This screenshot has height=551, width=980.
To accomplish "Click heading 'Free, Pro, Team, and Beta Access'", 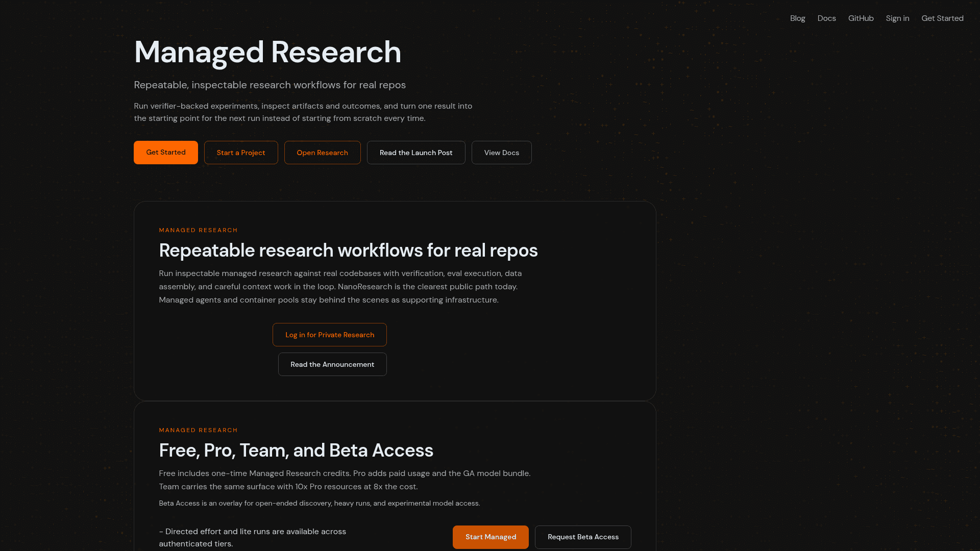I will point(296,450).
